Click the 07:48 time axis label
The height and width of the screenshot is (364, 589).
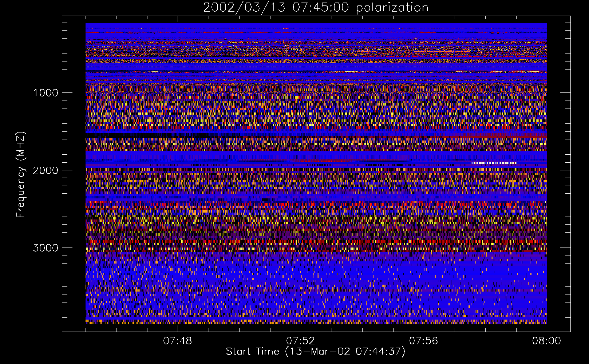tap(178, 341)
